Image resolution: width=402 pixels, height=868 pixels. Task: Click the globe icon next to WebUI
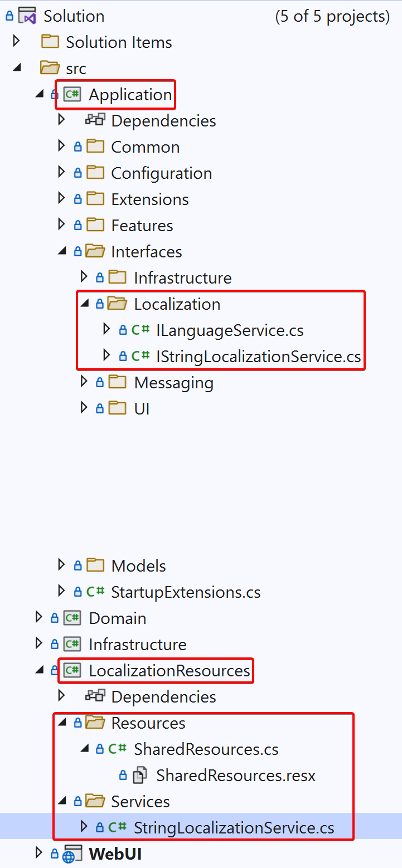pos(72,853)
